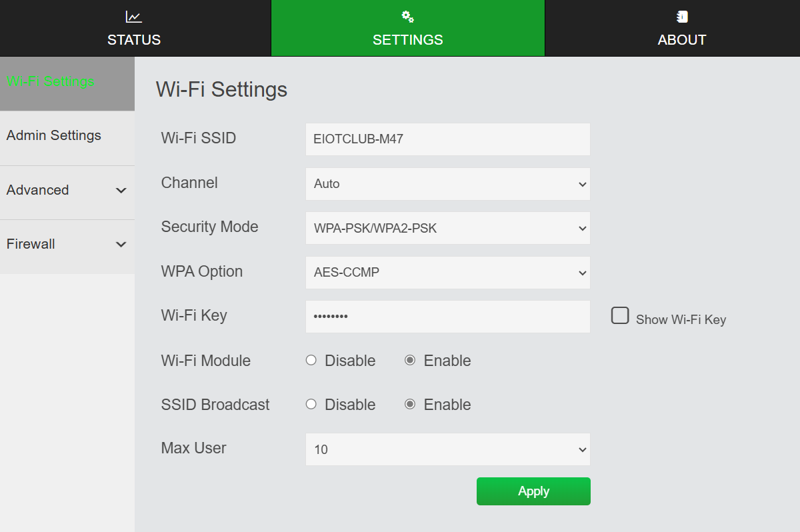Click the Status chart icon
This screenshot has width=800, height=532.
pyautogui.click(x=133, y=17)
